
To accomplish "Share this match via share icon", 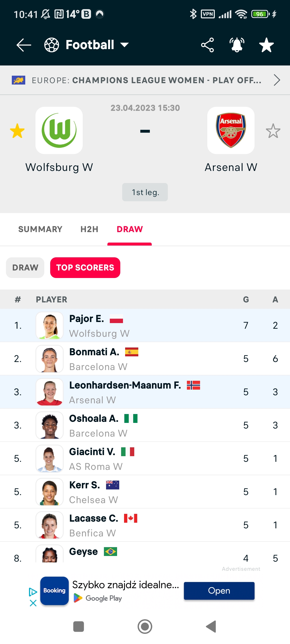I will pos(207,45).
